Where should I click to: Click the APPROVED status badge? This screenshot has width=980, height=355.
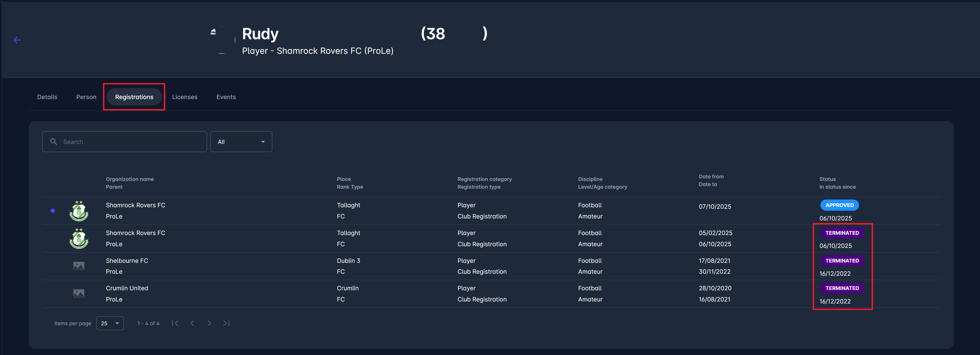pyautogui.click(x=839, y=205)
